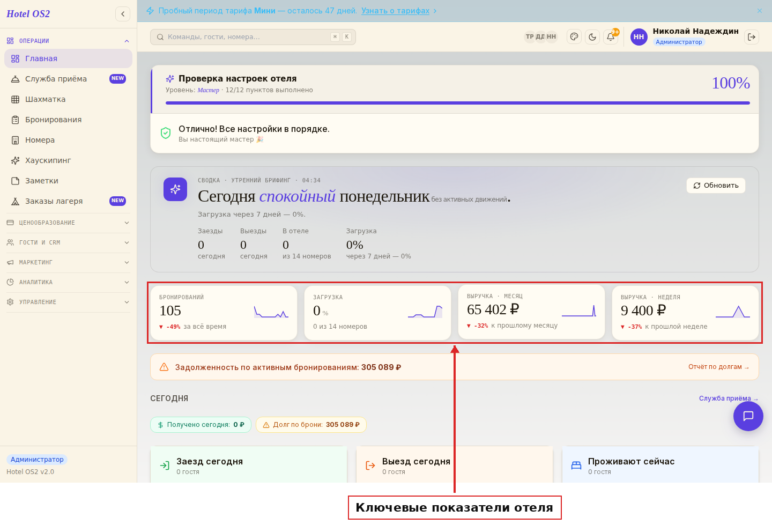This screenshot has height=532, width=772.
Task: Click the logout icon next to profile
Action: tap(752, 37)
